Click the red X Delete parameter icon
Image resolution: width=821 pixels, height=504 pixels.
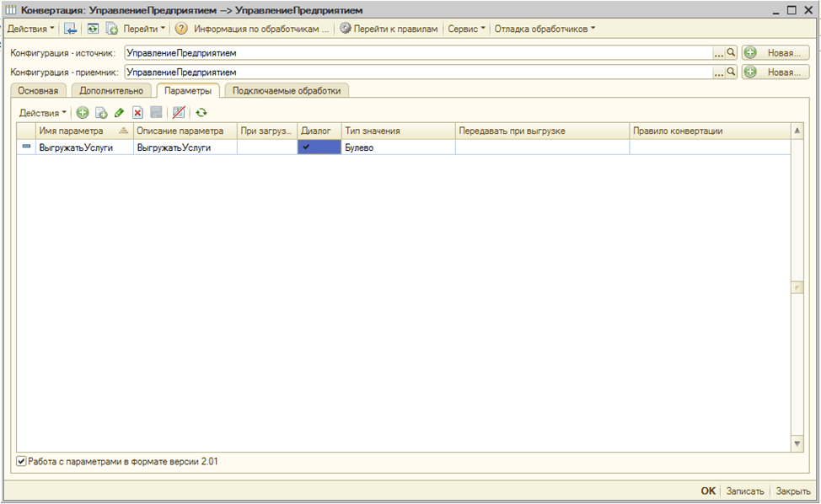[137, 112]
